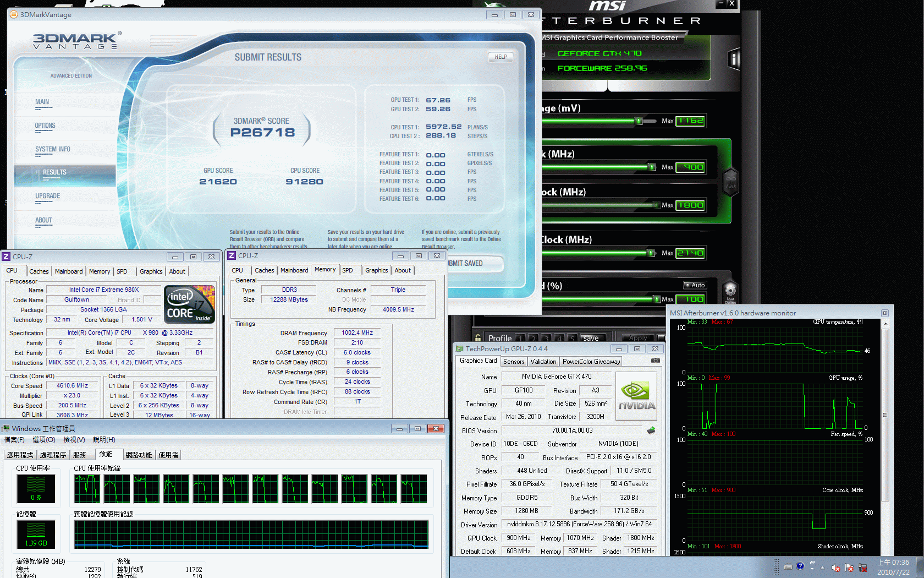924x578 pixels.
Task: Click the Show Desktop button
Action: (920, 568)
